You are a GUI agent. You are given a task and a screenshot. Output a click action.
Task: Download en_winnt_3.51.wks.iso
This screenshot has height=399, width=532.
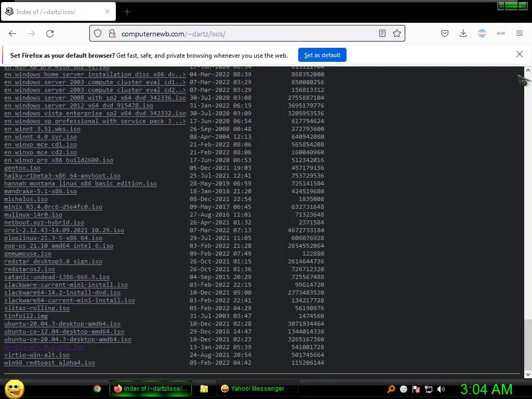43,129
